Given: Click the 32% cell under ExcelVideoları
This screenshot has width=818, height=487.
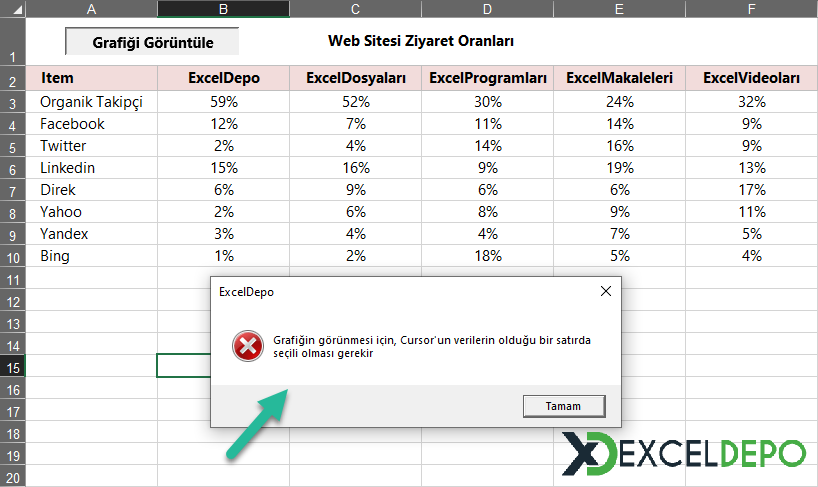Looking at the screenshot, I should 751,102.
